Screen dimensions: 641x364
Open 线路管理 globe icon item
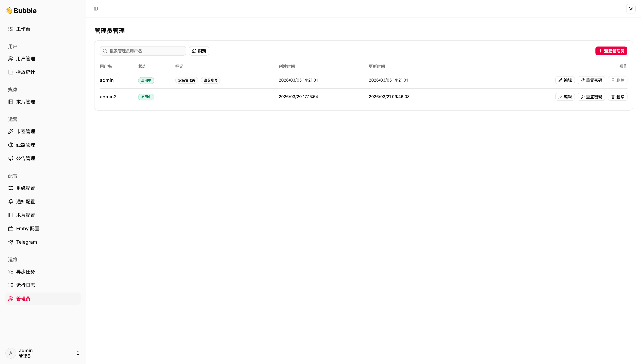pyautogui.click(x=25, y=145)
